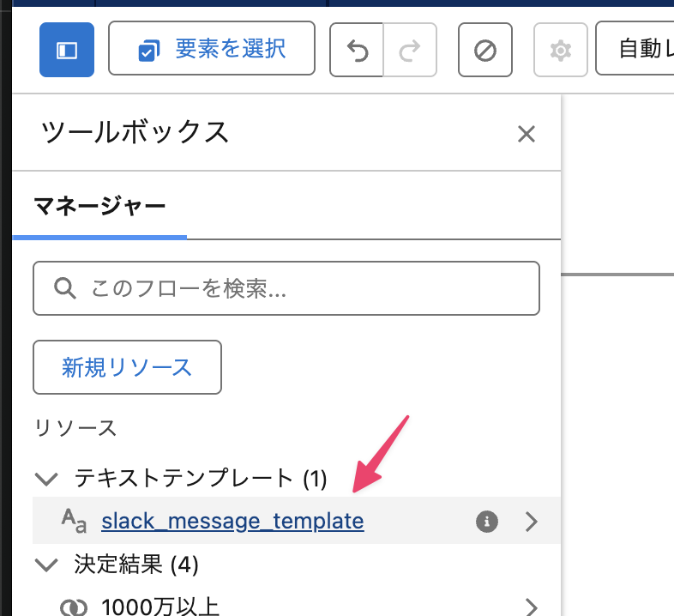Select the 1000万以上 outcome
This screenshot has height=616, width=674.
160,607
